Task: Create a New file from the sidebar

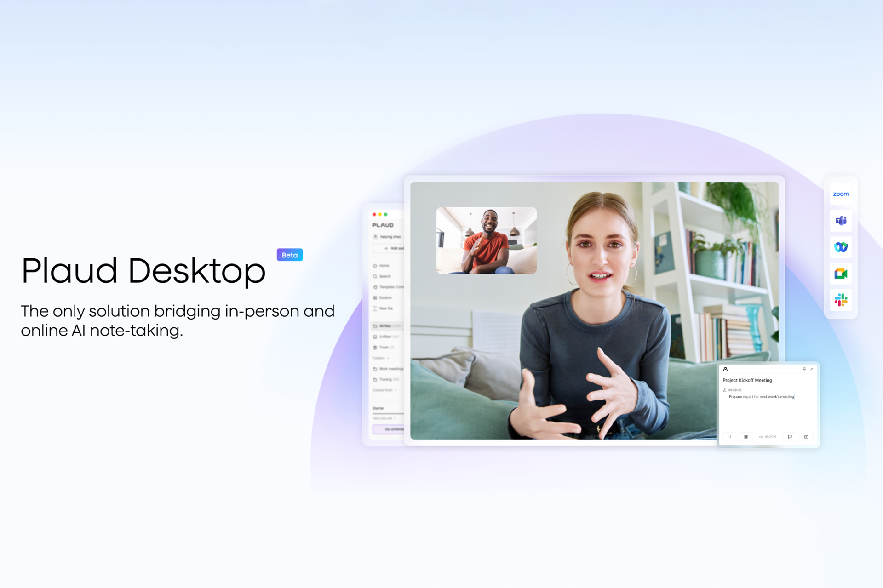Action: tap(375, 308)
